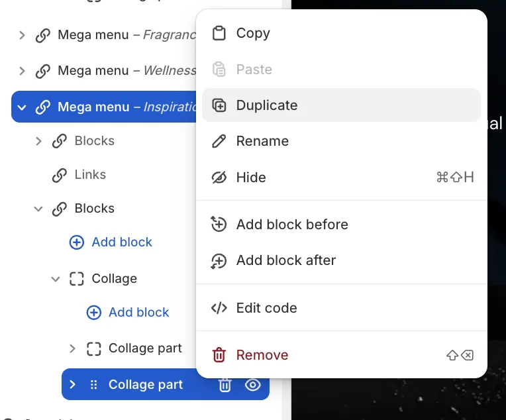Expand the Mega menu Wellness item
Image resolution: width=506 pixels, height=420 pixels.
coord(22,71)
